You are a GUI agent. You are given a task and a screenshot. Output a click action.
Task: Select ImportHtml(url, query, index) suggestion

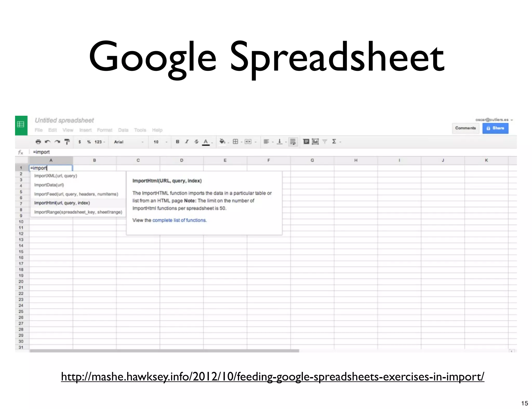78,203
